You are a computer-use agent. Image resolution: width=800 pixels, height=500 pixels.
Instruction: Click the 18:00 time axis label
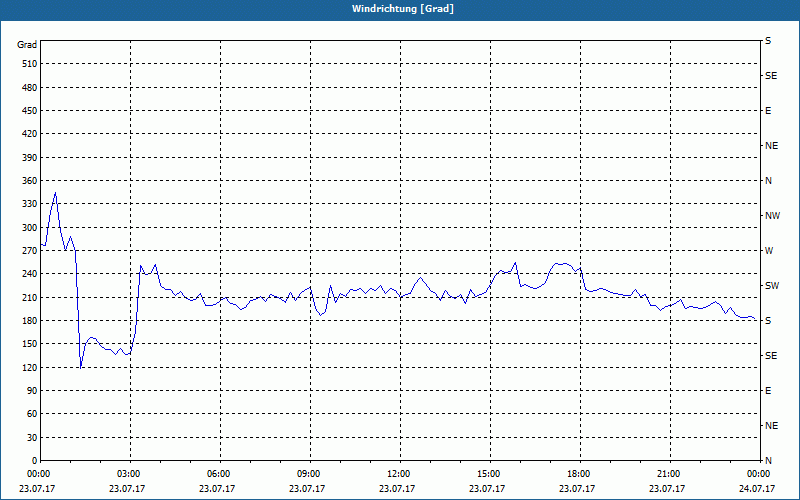(x=577, y=473)
